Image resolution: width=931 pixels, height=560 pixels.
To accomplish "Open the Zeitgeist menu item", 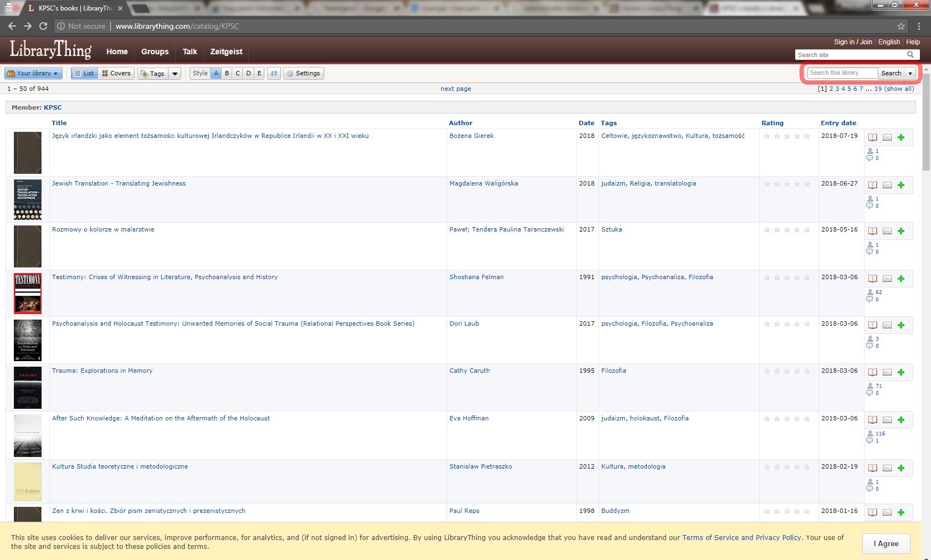I will click(x=226, y=52).
